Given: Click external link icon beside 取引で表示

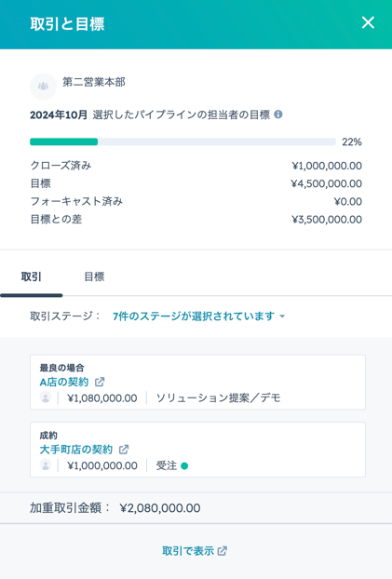Looking at the screenshot, I should pos(222,551).
